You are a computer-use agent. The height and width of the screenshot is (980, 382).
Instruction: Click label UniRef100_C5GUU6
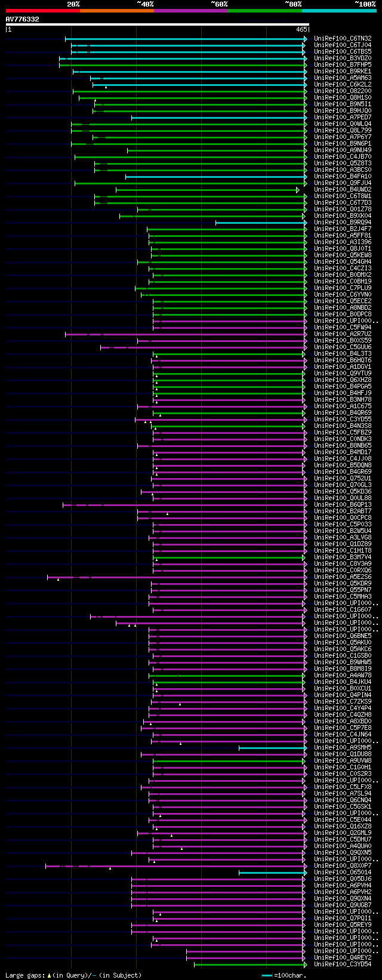tap(343, 347)
